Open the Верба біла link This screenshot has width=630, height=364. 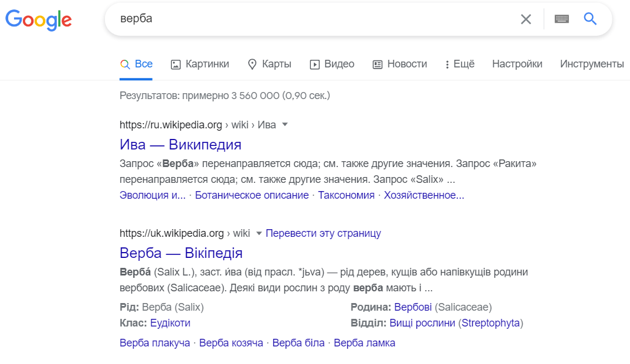pyautogui.click(x=299, y=343)
